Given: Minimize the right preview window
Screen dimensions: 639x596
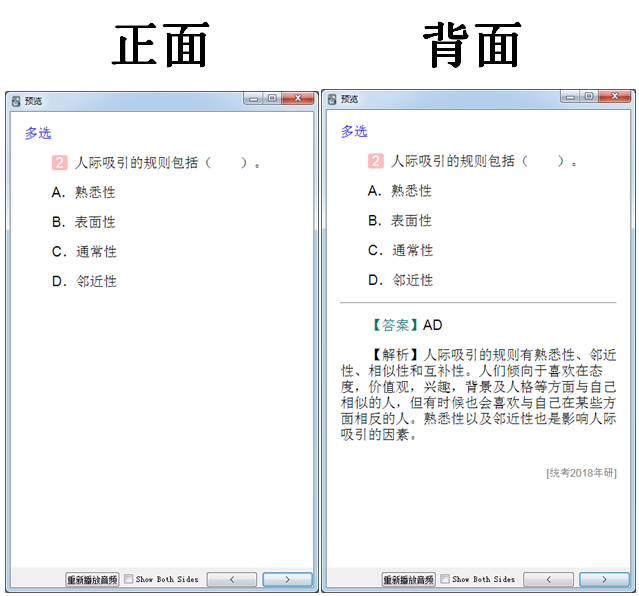Looking at the screenshot, I should coord(570,97).
